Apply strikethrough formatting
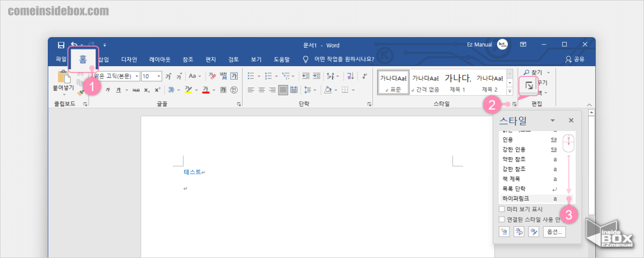 coord(136,90)
